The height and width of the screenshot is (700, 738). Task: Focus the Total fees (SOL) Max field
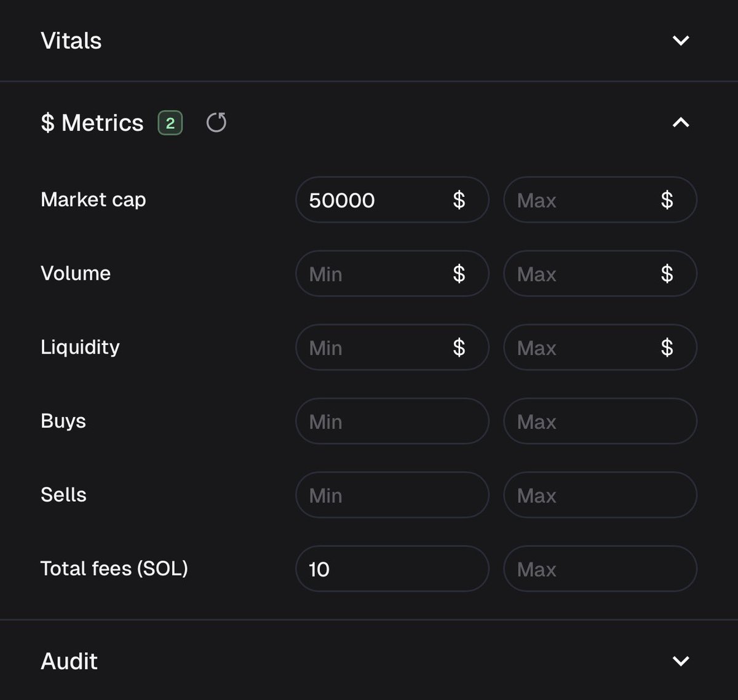(x=600, y=569)
